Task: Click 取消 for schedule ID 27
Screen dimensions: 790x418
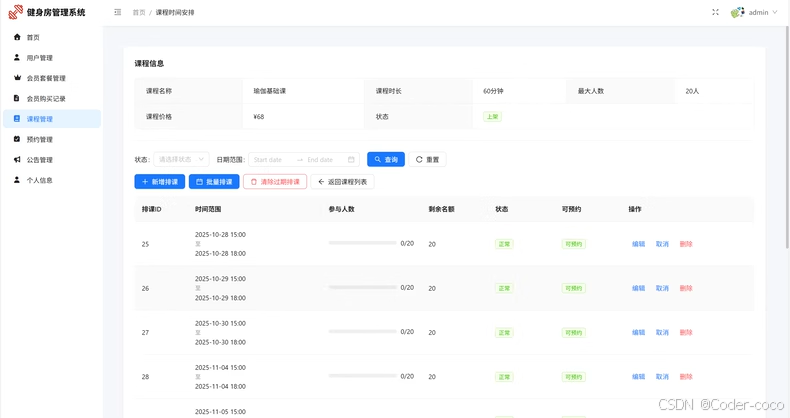Action: [662, 332]
